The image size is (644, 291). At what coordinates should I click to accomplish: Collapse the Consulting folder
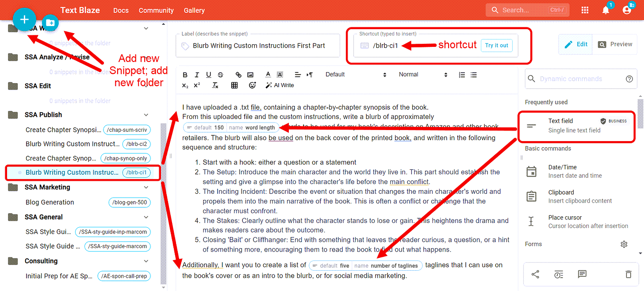coord(146,261)
